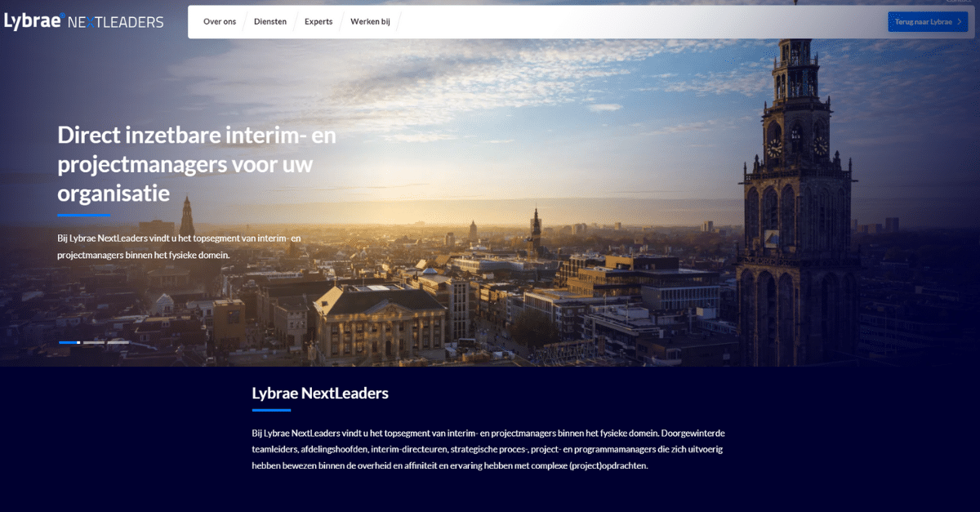Open the Over ons menu item
This screenshot has width=980, height=512.
tap(220, 22)
